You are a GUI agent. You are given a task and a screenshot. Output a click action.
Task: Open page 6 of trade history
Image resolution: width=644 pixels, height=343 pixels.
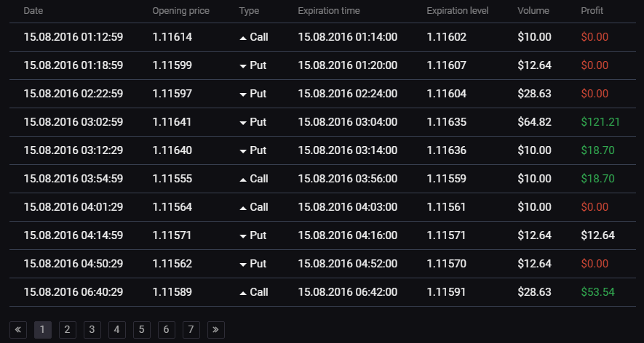click(x=167, y=329)
